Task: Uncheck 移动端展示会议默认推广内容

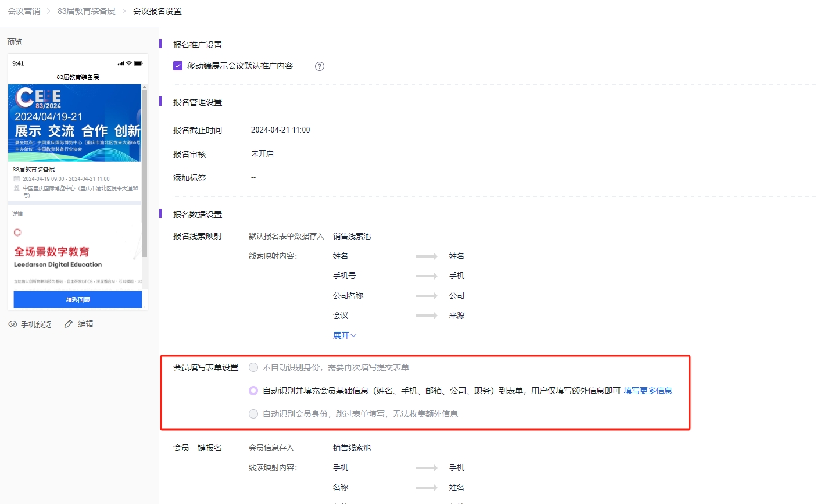Action: [178, 66]
